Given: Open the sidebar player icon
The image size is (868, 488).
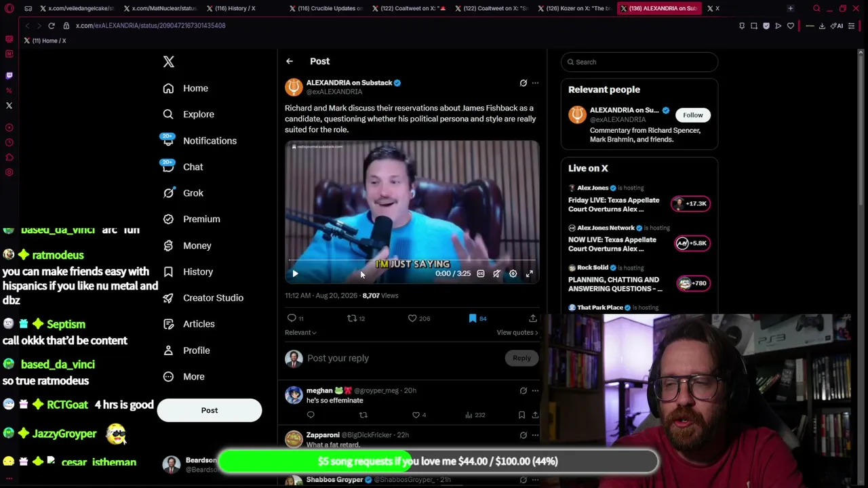Looking at the screenshot, I should click(x=9, y=127).
